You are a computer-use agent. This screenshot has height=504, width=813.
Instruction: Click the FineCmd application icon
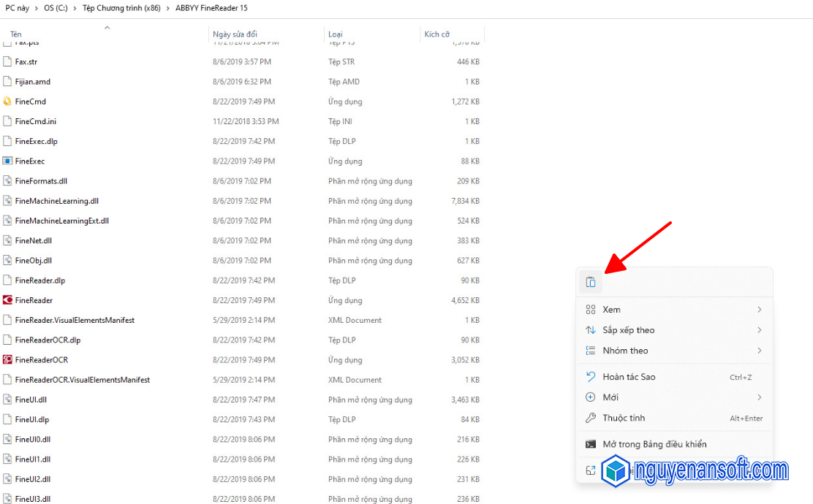click(7, 102)
